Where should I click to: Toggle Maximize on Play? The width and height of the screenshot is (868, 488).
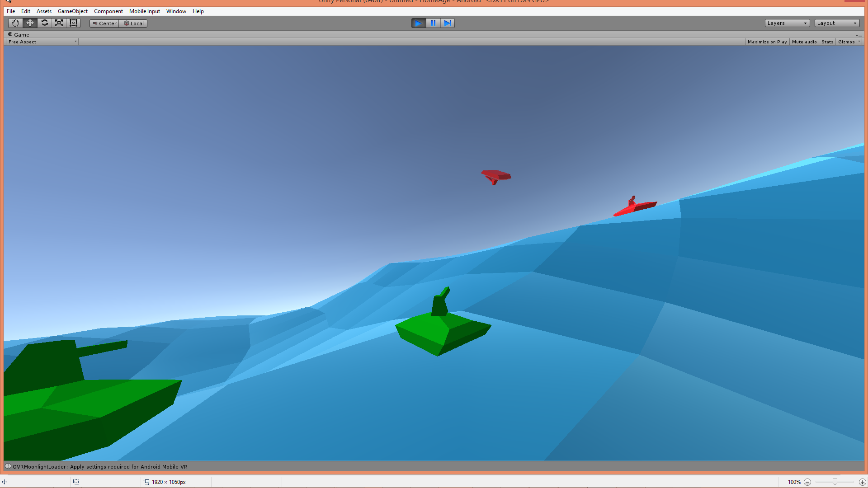point(767,42)
